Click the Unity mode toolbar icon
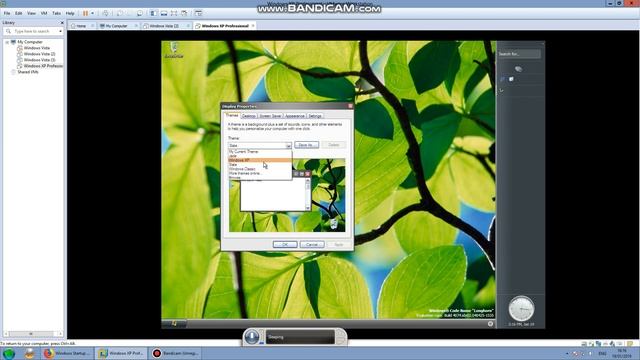This screenshot has width=640, height=360. (184, 13)
